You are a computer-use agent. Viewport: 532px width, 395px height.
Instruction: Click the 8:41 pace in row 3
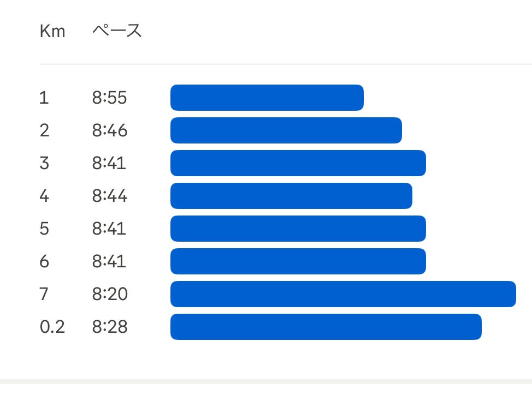coord(109,163)
